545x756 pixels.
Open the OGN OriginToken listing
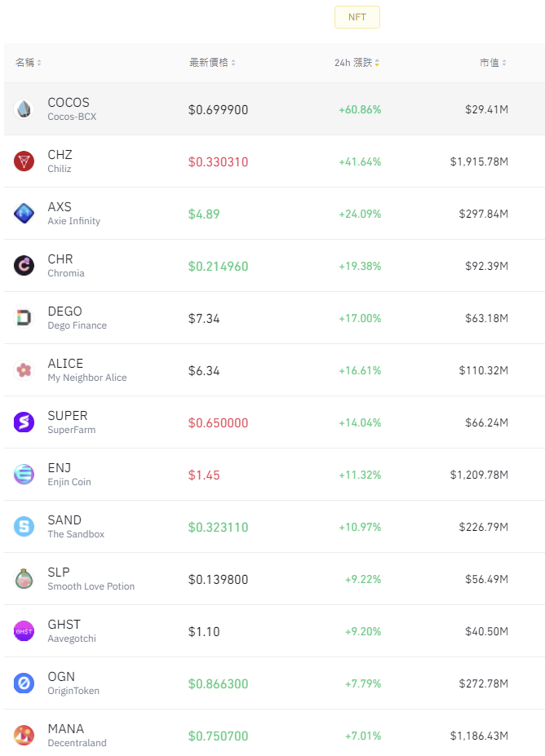click(274, 683)
